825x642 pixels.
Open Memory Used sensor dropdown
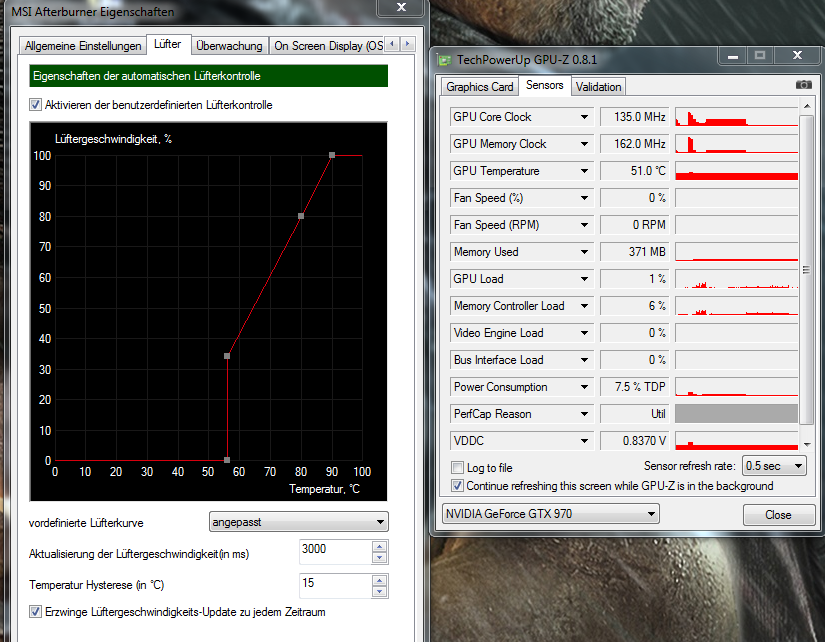(x=584, y=252)
